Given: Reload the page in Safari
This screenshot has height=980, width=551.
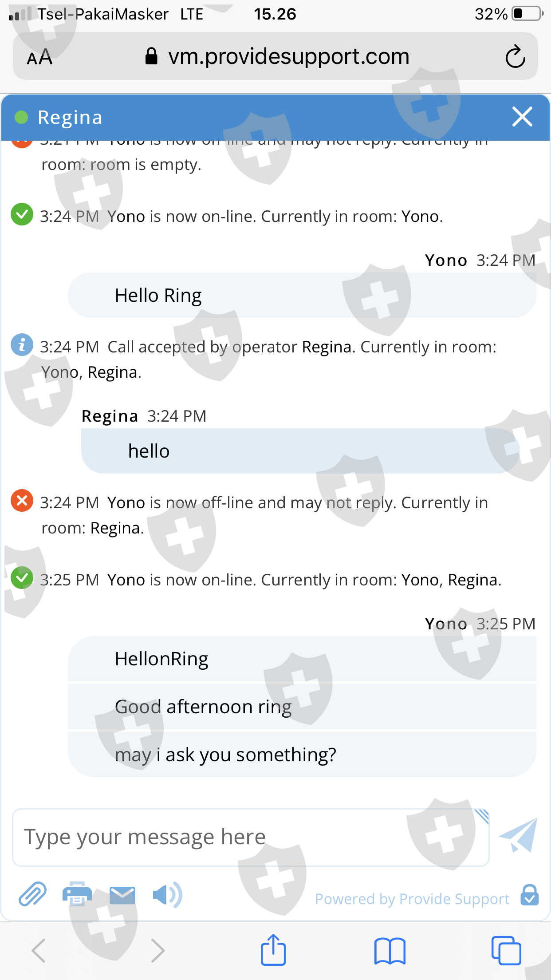Looking at the screenshot, I should click(x=515, y=56).
